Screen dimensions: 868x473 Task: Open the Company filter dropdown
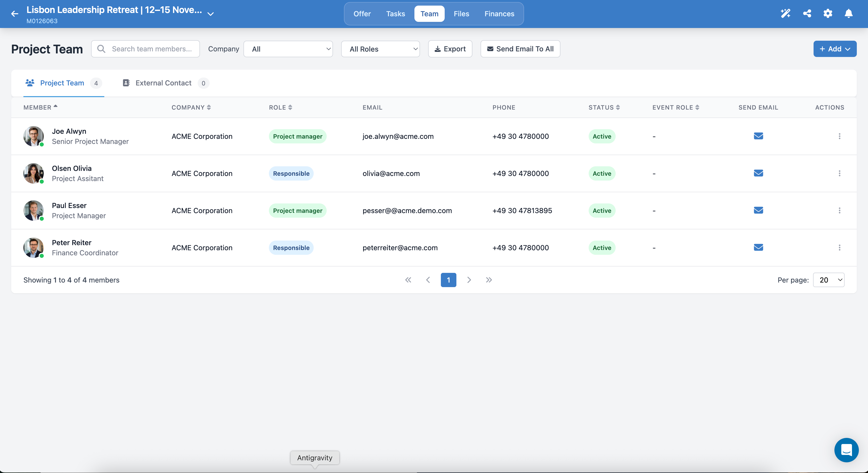click(x=288, y=49)
